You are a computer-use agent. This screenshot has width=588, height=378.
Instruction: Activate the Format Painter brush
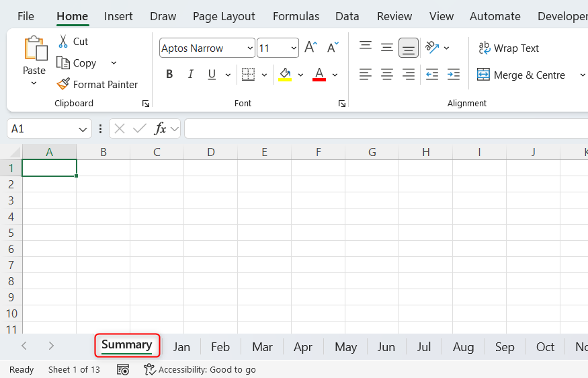pos(63,83)
